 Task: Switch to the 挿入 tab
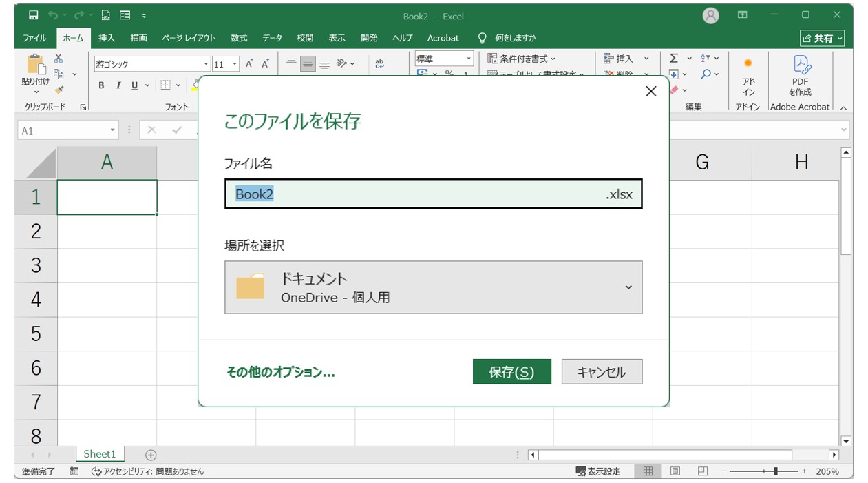[106, 38]
